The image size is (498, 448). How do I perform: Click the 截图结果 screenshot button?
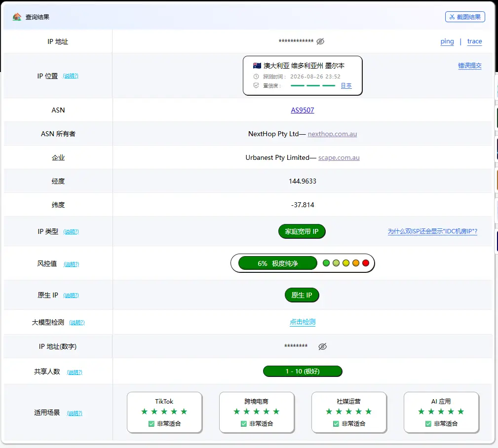coord(465,17)
